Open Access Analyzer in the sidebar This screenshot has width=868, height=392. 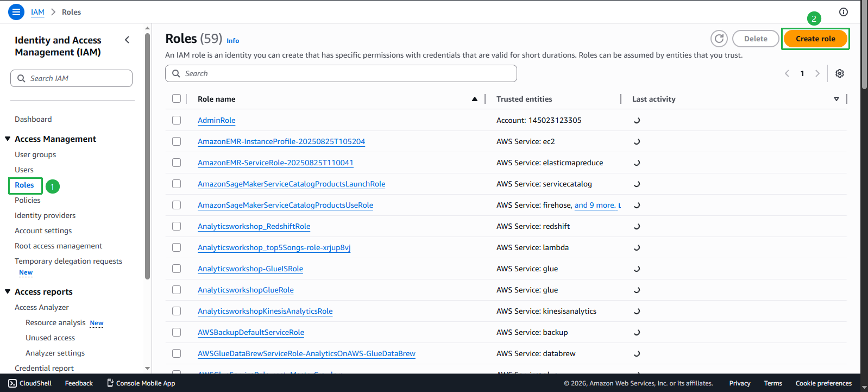(42, 307)
